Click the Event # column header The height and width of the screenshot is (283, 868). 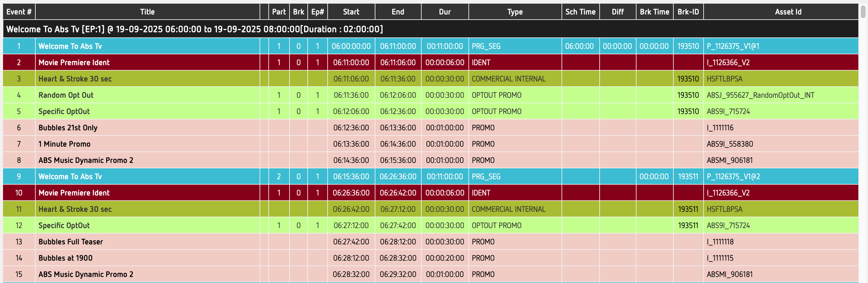tap(19, 12)
